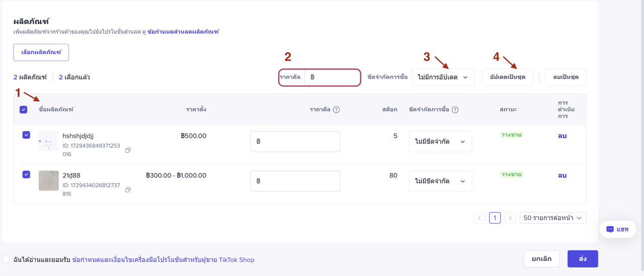Open the แชท chat widget
Viewport: 644px width, 276px height.
point(617,229)
